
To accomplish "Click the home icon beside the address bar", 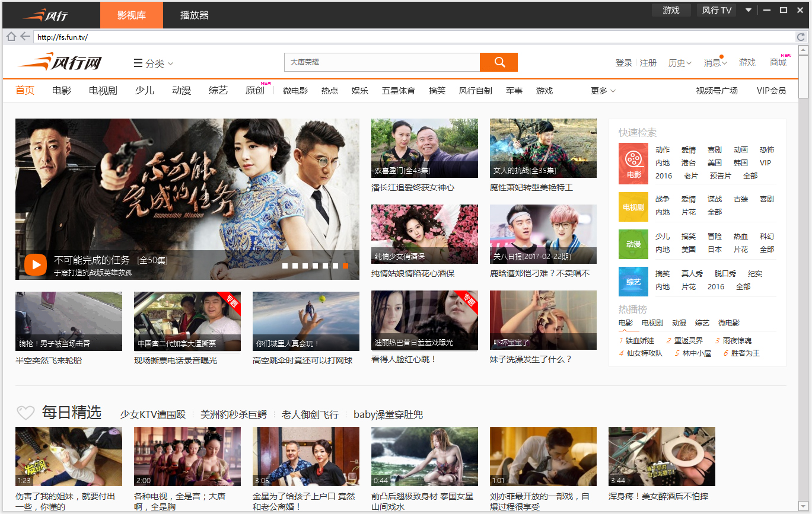I will [x=11, y=37].
